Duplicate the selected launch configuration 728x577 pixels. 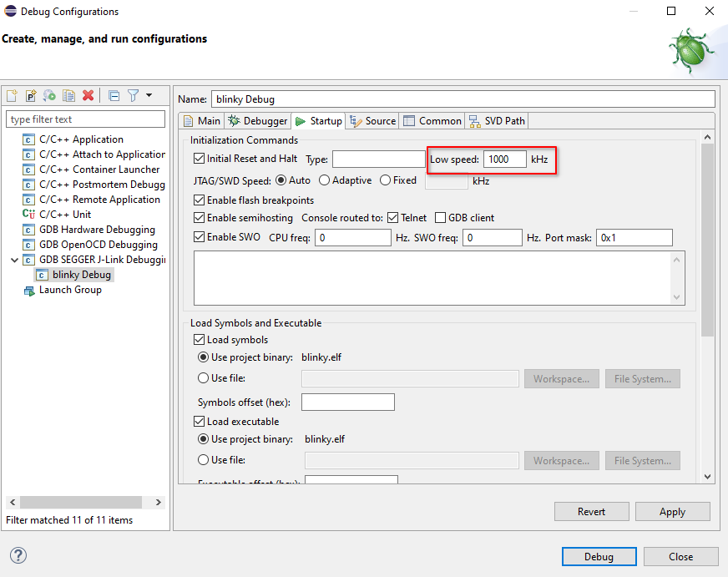point(69,96)
